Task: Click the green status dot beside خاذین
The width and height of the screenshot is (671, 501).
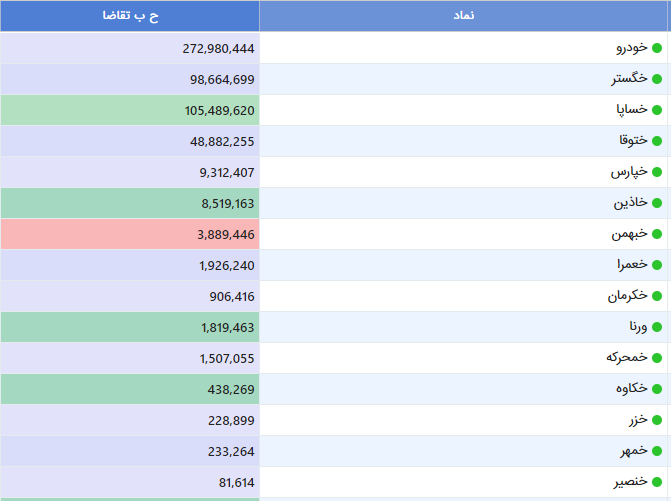Action: [657, 203]
